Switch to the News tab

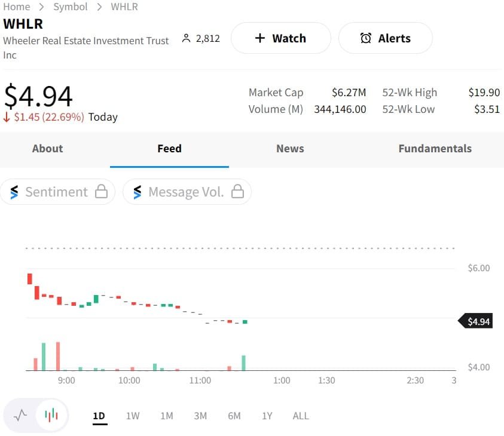(x=290, y=149)
